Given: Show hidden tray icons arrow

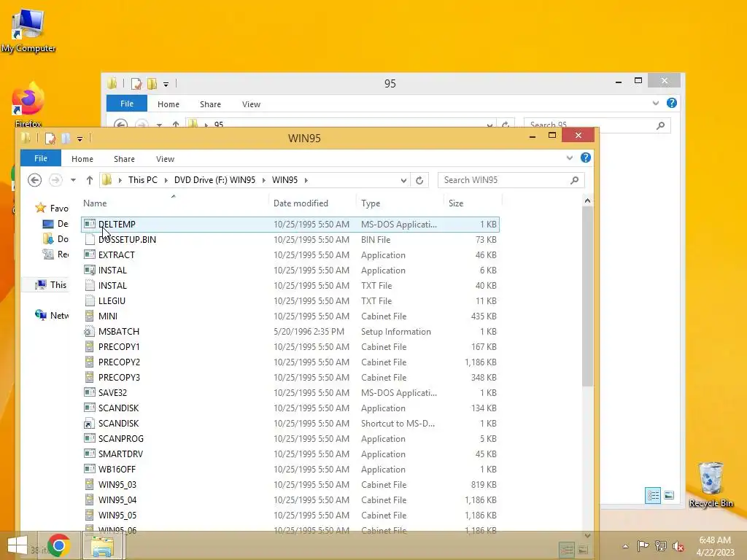Looking at the screenshot, I should (x=625, y=546).
